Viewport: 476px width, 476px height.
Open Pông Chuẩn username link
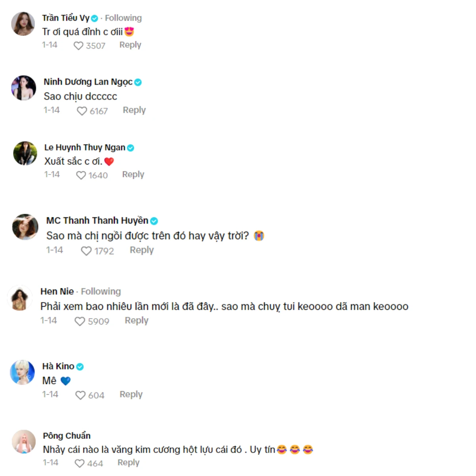tap(67, 436)
